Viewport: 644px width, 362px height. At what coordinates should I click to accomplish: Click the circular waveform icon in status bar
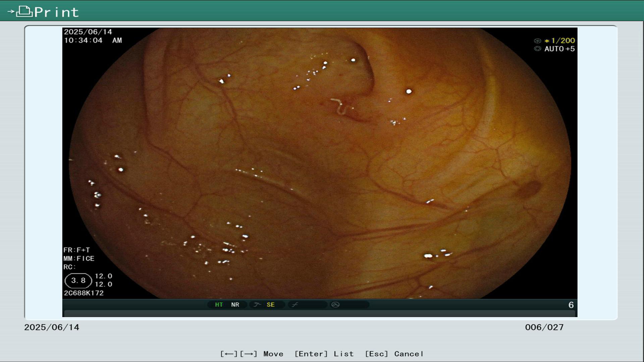[335, 305]
